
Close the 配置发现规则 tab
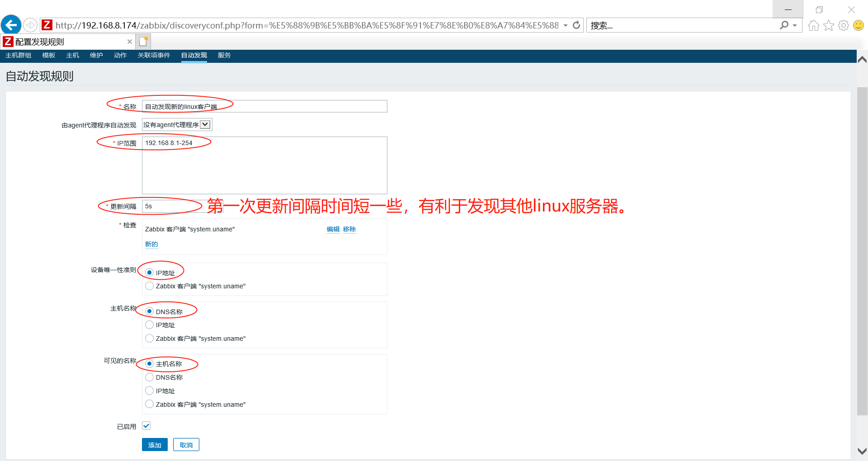pyautogui.click(x=130, y=42)
